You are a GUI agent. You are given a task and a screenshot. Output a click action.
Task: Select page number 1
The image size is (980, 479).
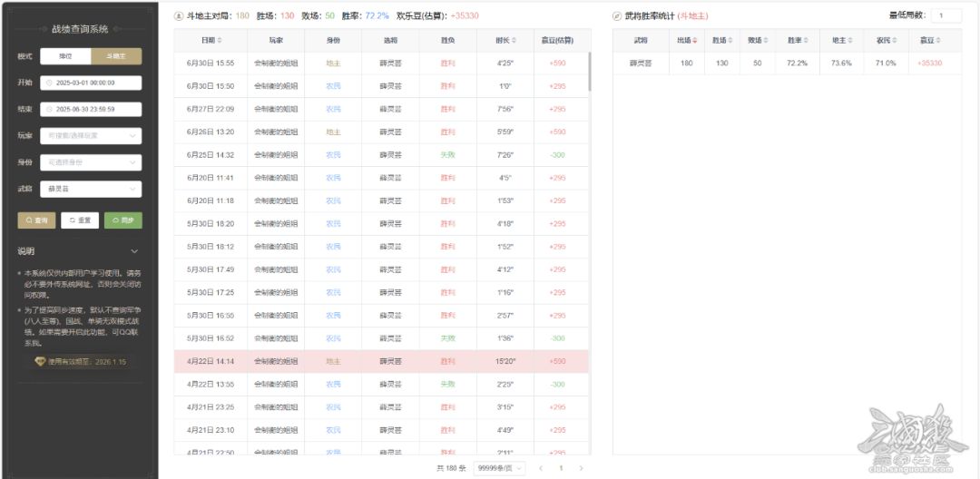(562, 468)
